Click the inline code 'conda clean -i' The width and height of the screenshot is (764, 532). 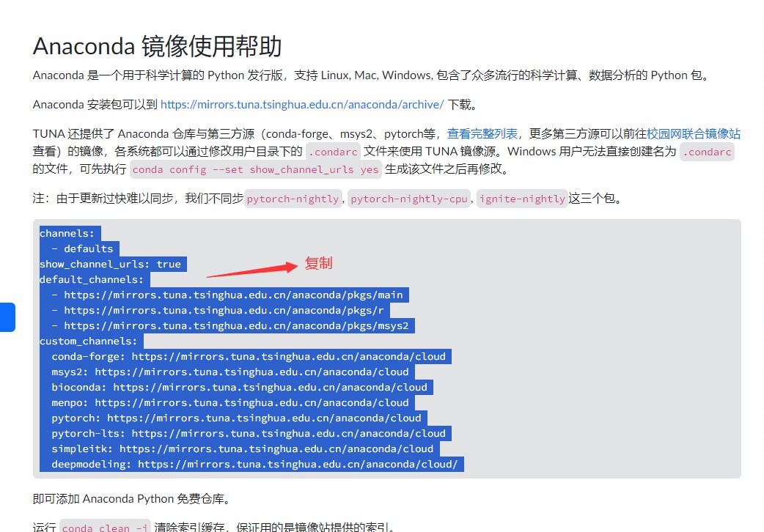click(x=106, y=527)
